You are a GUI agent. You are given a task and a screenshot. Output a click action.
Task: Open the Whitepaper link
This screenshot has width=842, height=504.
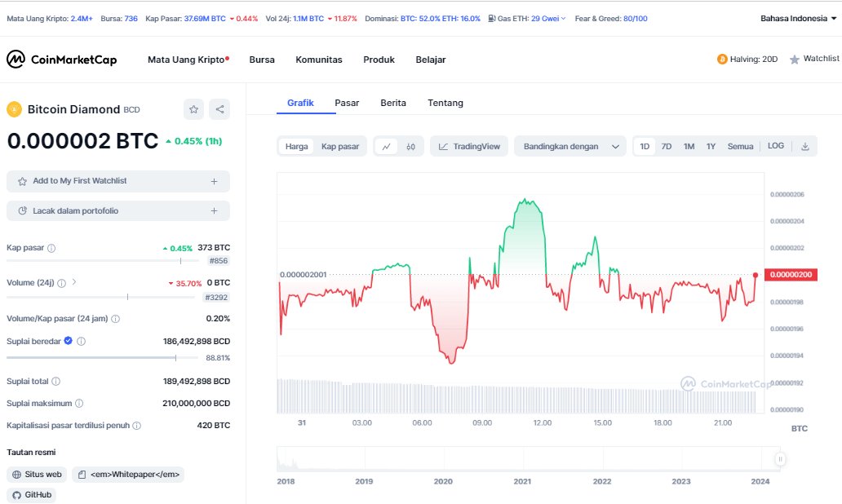(x=128, y=475)
